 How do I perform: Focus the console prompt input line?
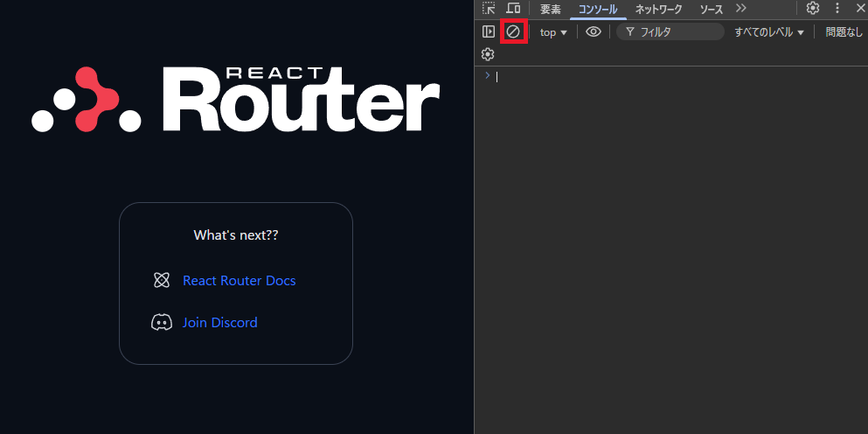[x=678, y=76]
